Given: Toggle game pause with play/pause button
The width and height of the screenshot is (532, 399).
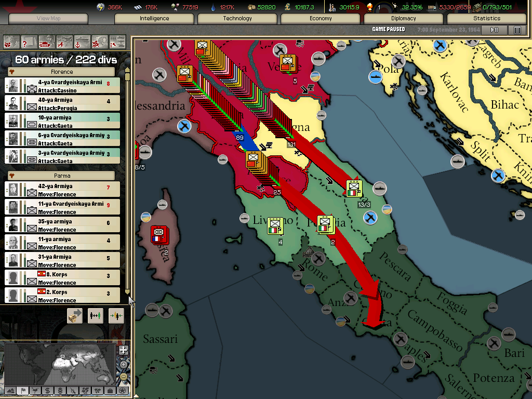Looking at the screenshot, I should point(494,30).
